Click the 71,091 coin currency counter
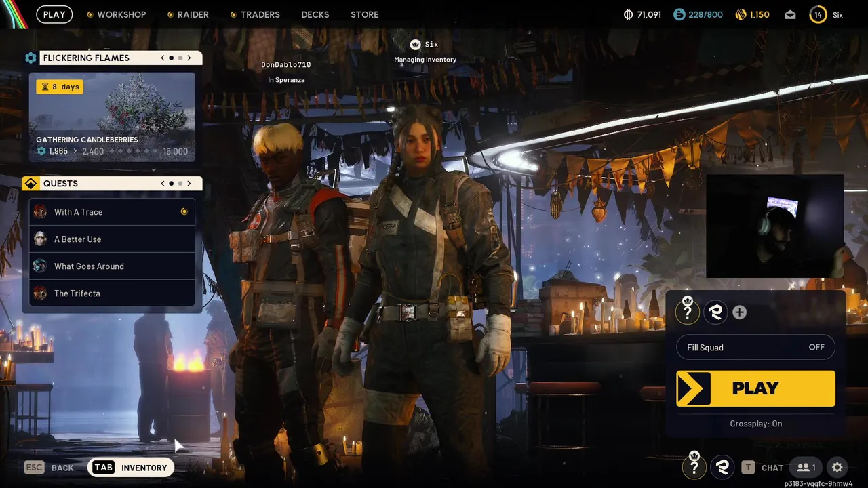Viewport: 868px width, 488px height. tap(642, 14)
